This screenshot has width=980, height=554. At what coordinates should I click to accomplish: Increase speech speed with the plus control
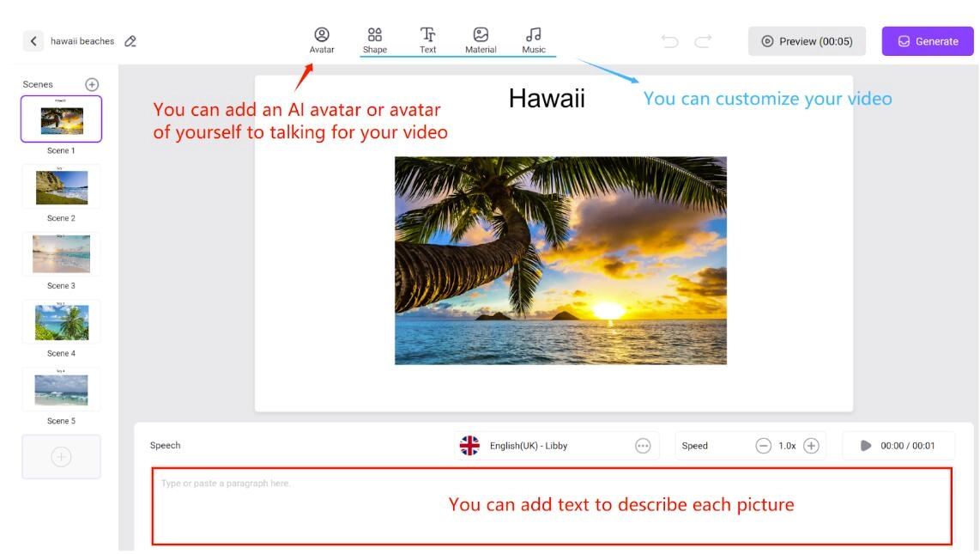click(x=812, y=445)
